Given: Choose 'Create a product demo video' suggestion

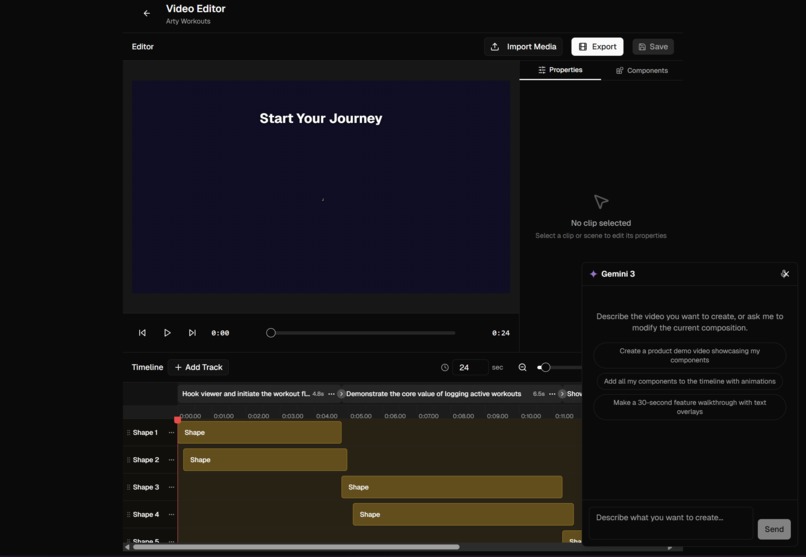Looking at the screenshot, I should [x=689, y=356].
